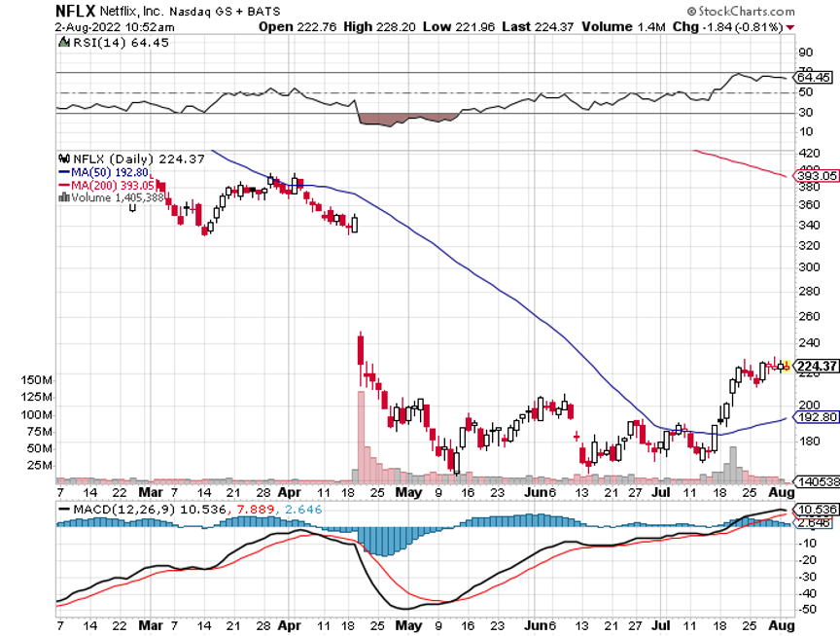Click the Netflix, Inc. company name
The image size is (840, 636).
point(132,12)
